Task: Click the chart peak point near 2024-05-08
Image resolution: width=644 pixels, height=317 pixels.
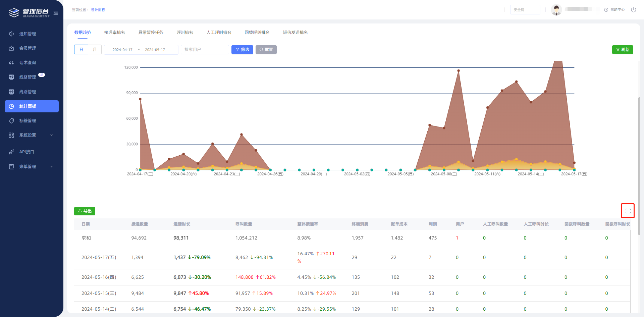Action: 459,71
